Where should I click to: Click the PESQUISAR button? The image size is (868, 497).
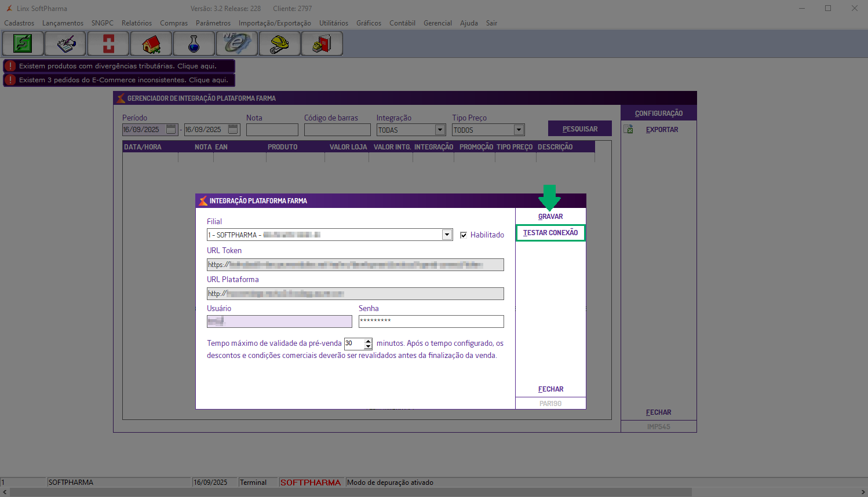pos(580,129)
